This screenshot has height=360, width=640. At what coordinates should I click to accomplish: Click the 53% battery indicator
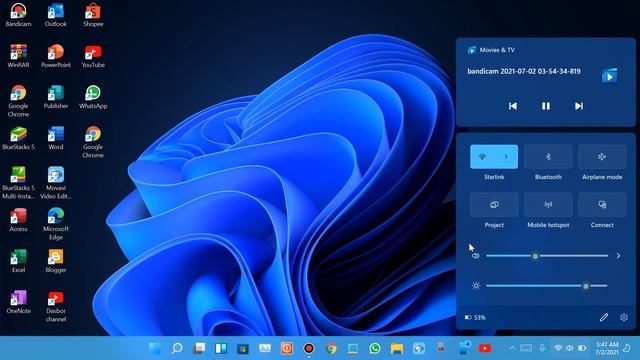coord(475,317)
